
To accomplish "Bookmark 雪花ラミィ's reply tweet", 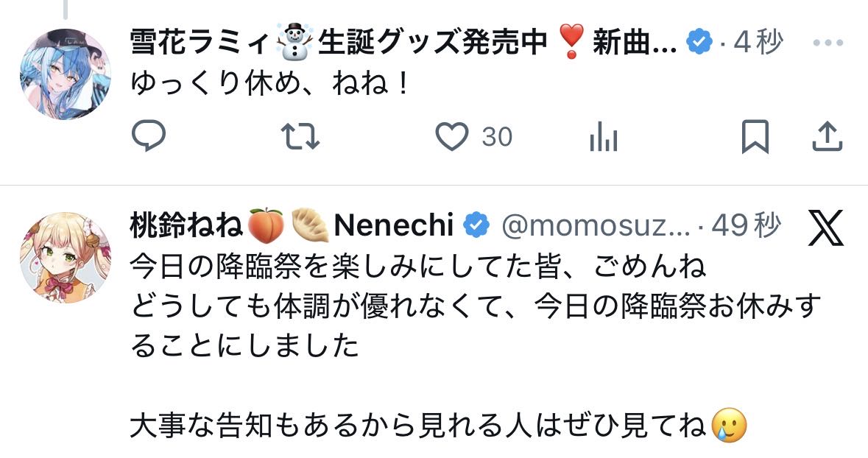I will click(x=755, y=137).
